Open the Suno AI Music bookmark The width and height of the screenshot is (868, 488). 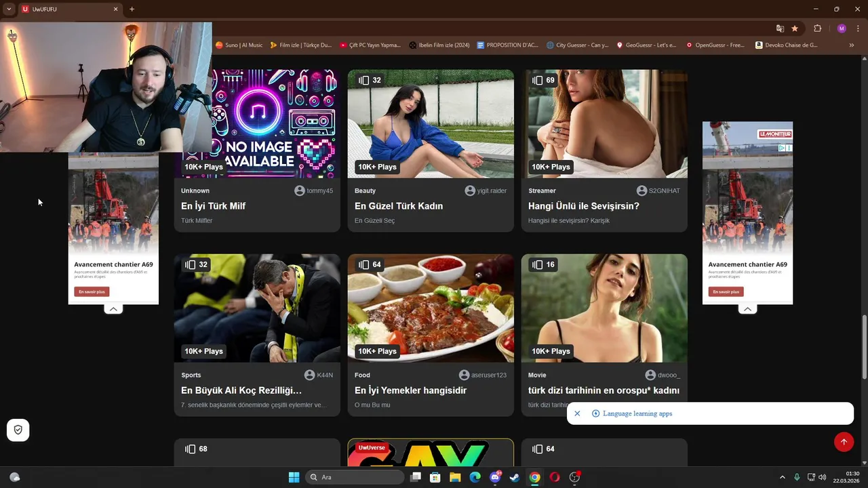click(x=239, y=45)
